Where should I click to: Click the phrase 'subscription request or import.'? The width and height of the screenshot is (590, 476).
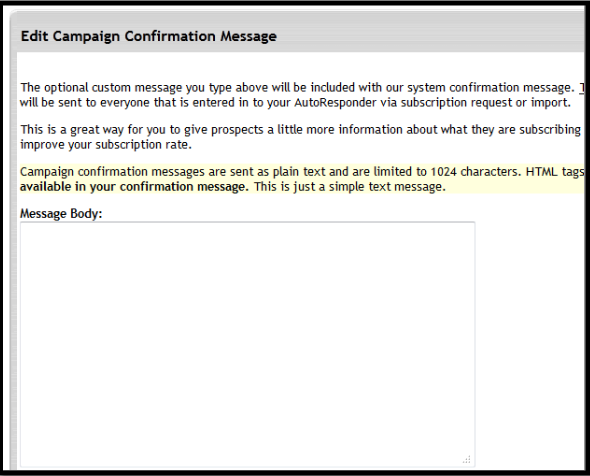coord(486,103)
